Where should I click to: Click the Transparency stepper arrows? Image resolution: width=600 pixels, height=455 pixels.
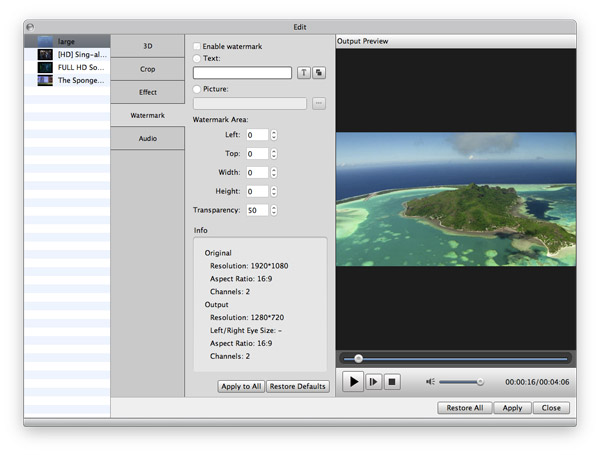pos(274,211)
